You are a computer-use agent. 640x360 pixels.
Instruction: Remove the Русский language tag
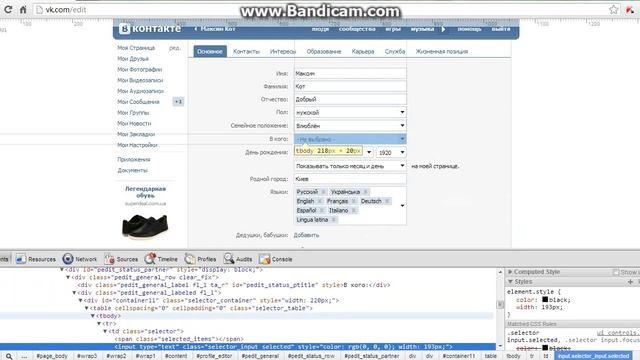(x=323, y=192)
